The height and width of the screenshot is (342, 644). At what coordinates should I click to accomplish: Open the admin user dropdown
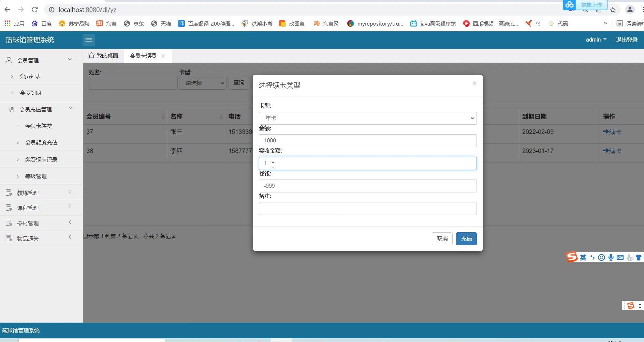coord(596,40)
